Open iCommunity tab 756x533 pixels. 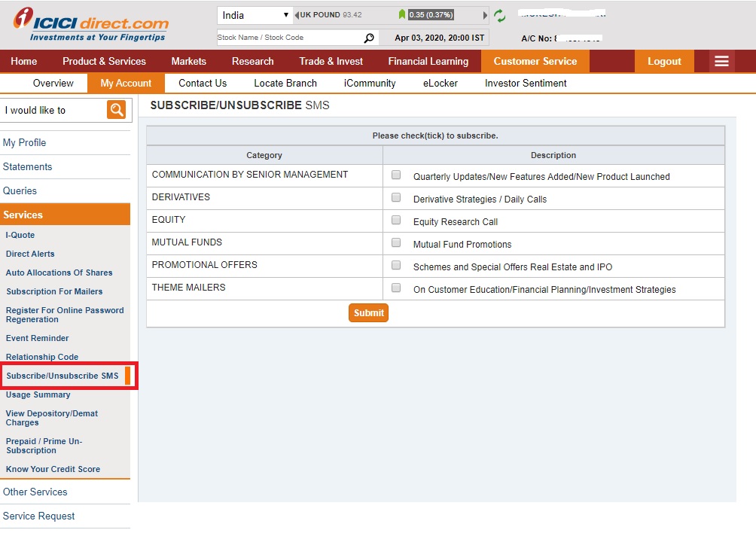coord(370,84)
